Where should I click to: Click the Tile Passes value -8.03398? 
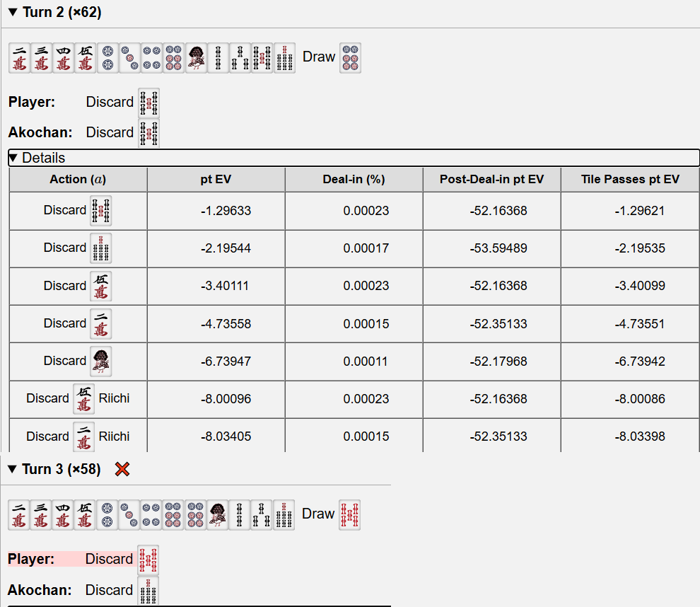(640, 437)
